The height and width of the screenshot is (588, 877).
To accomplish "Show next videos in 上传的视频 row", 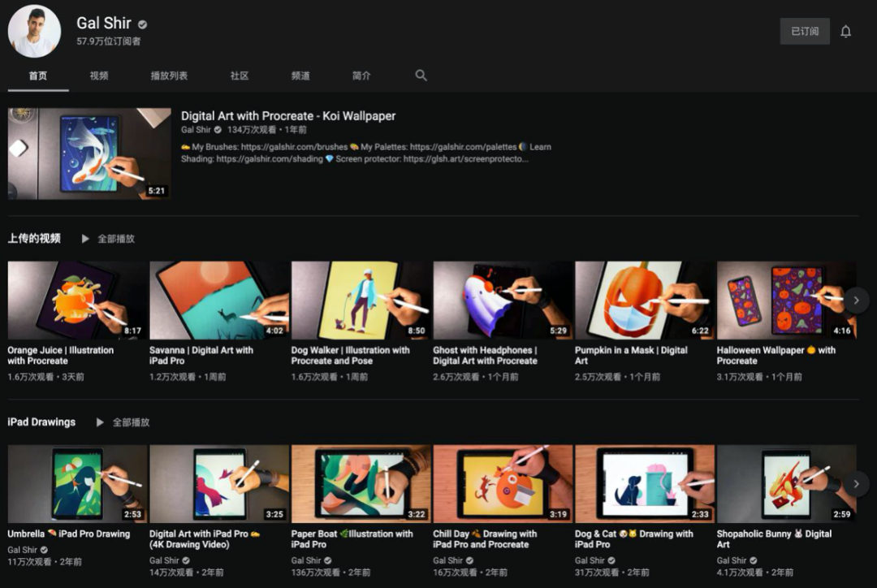I will pyautogui.click(x=856, y=300).
